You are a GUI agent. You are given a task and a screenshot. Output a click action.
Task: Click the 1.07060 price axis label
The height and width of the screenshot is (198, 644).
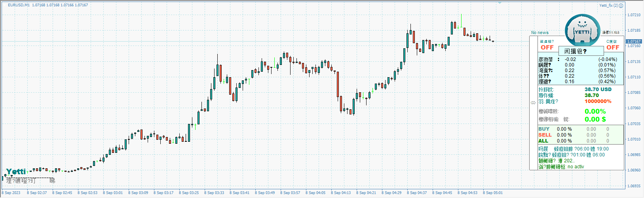pos(634,108)
